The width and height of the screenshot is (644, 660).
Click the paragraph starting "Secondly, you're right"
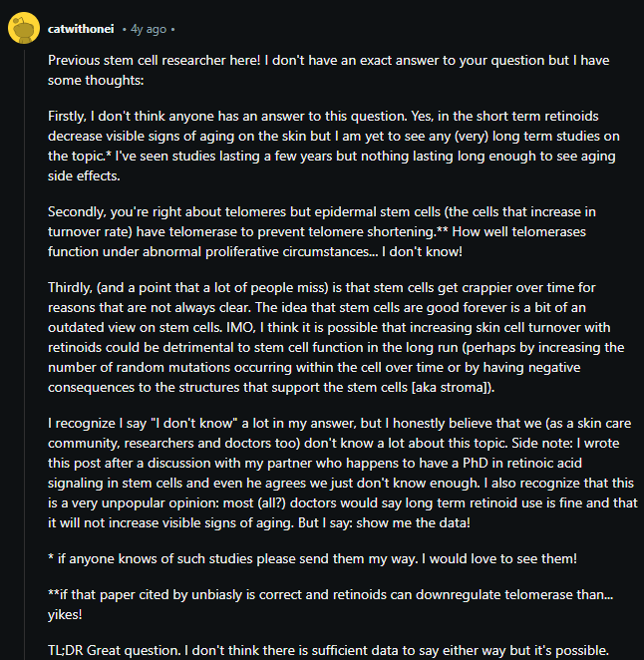point(322,231)
